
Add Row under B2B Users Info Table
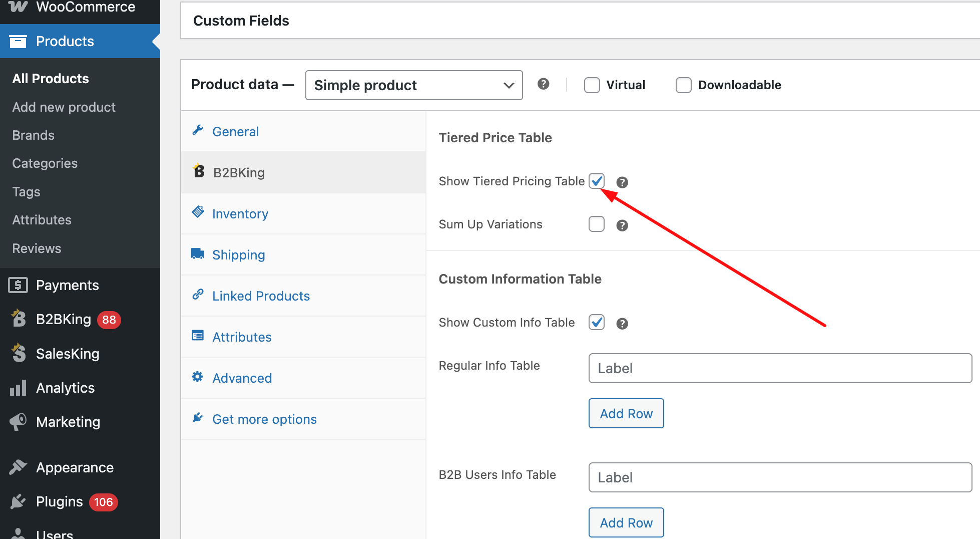[626, 522]
